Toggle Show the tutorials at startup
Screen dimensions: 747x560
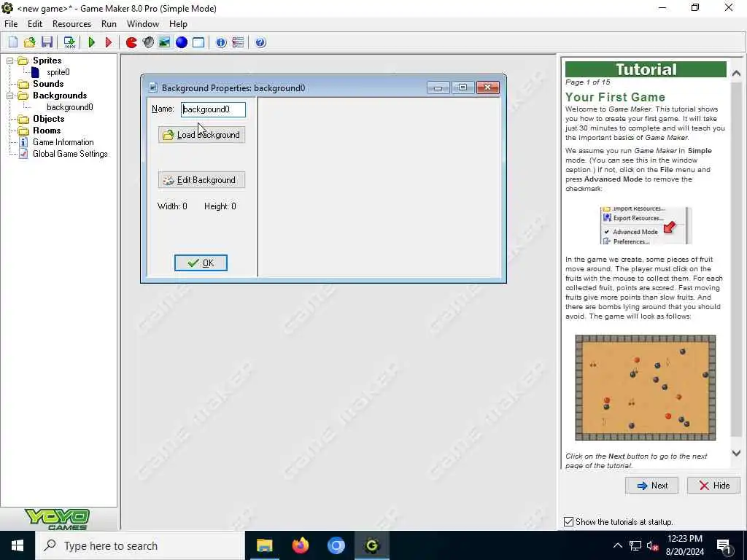[x=568, y=522]
